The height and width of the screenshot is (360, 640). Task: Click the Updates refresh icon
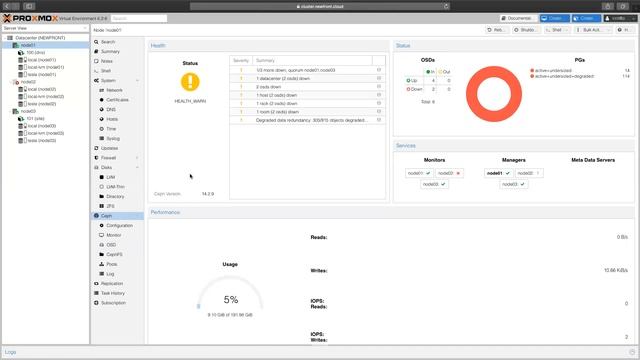[96, 148]
